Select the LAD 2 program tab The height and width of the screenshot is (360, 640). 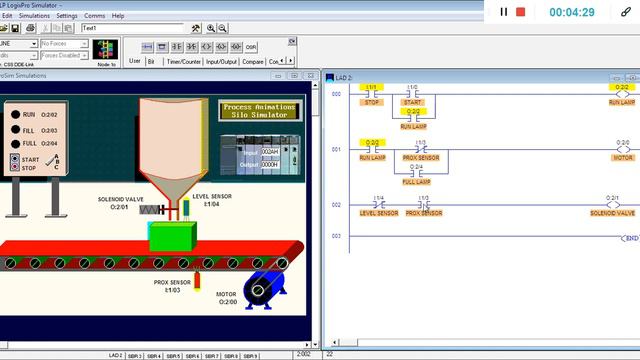click(x=116, y=356)
